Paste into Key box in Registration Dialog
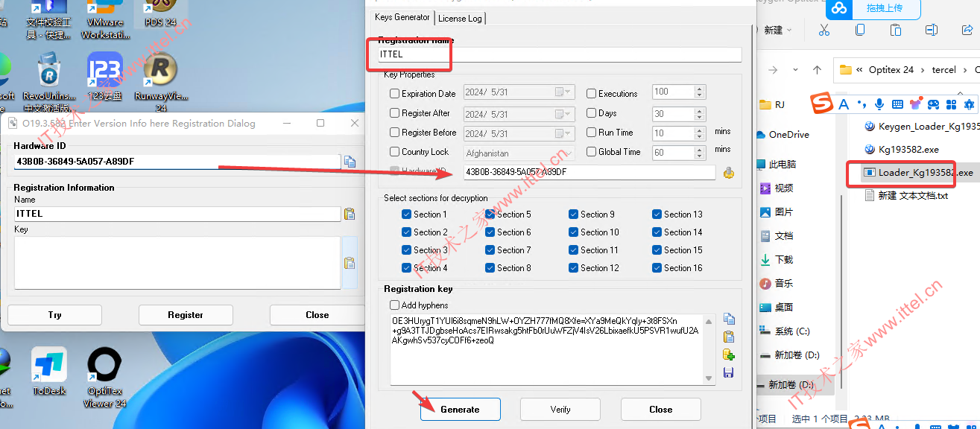This screenshot has height=429, width=980. pyautogui.click(x=350, y=263)
